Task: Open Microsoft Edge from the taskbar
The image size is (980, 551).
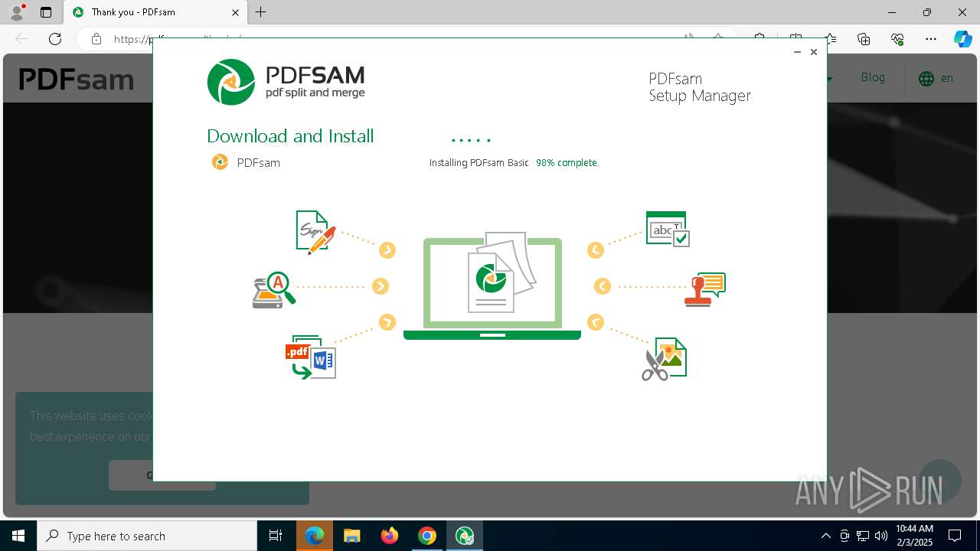Action: pyautogui.click(x=315, y=536)
